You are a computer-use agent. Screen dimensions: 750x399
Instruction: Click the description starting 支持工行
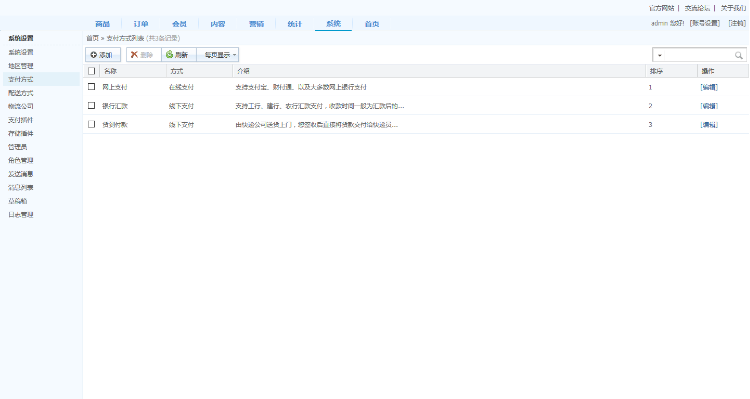click(x=320, y=106)
